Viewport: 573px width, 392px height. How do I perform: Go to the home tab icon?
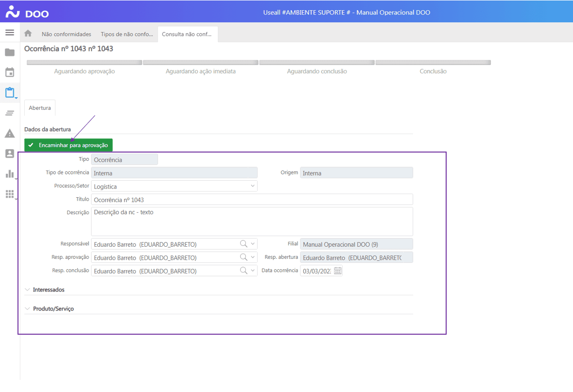28,34
